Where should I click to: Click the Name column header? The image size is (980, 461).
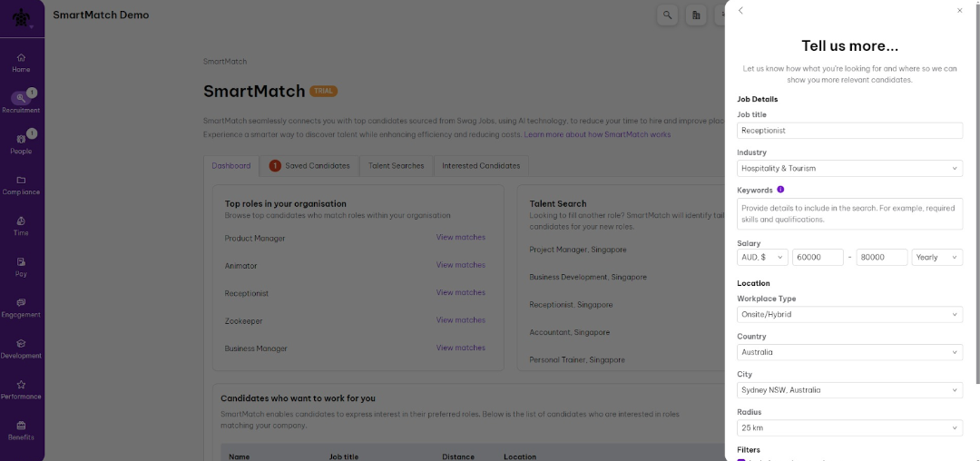coord(239,456)
